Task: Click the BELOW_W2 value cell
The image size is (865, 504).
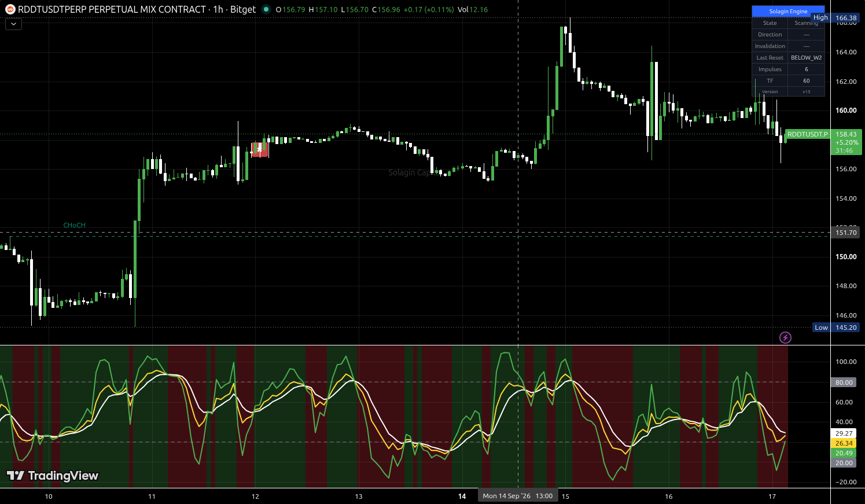Action: [x=806, y=58]
